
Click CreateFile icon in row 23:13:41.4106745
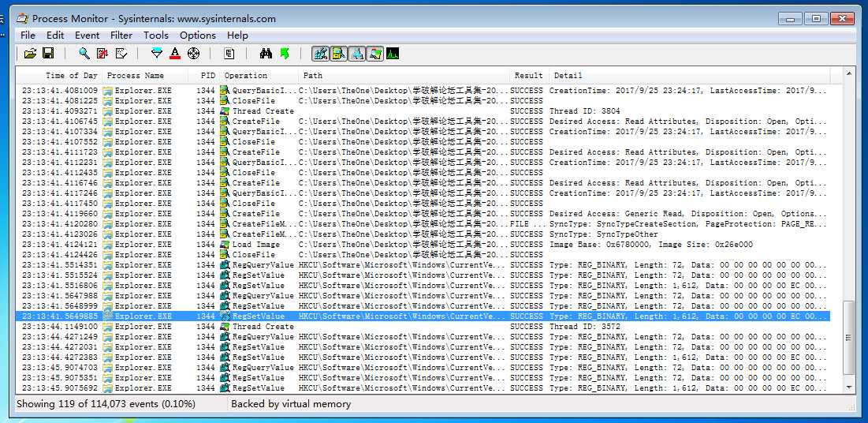[224, 122]
